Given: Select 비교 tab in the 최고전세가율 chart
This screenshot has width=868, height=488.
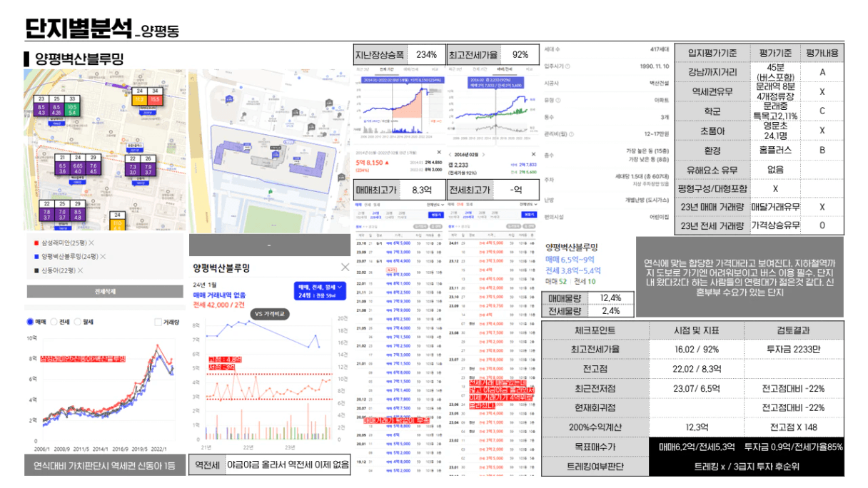Looking at the screenshot, I should click(x=529, y=69).
